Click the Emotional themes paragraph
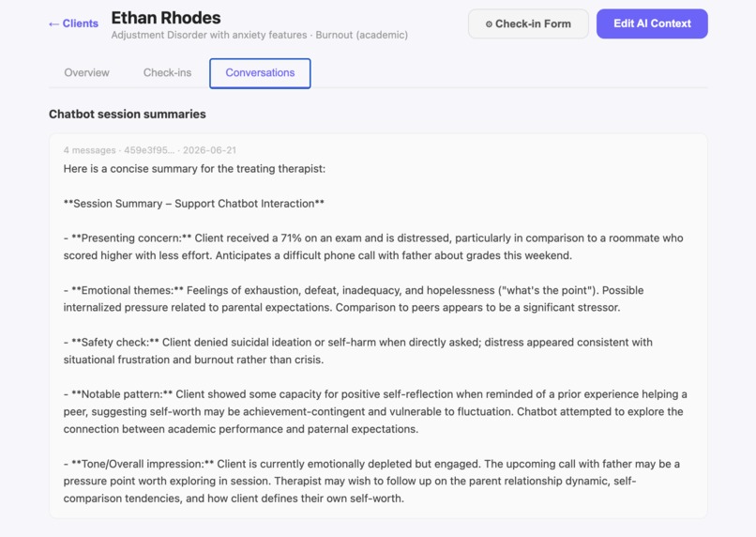This screenshot has width=756, height=537. point(354,299)
